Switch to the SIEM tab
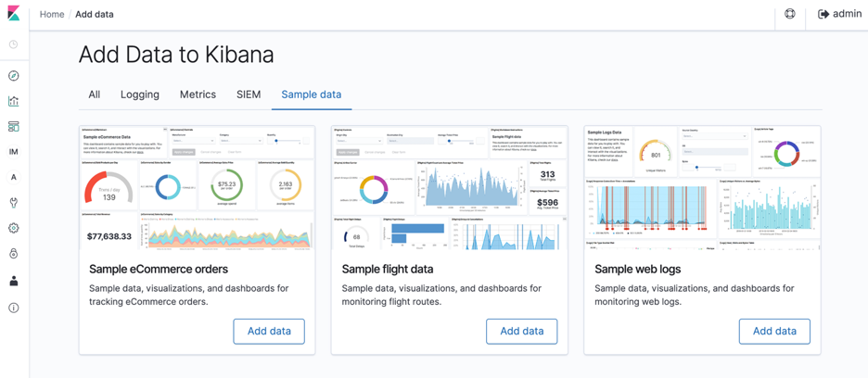868x378 pixels. (x=249, y=94)
